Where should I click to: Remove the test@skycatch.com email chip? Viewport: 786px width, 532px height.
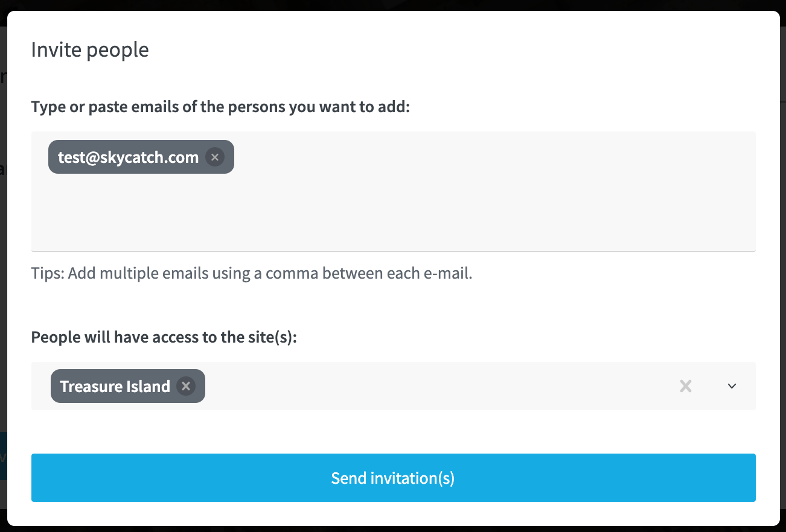point(215,157)
